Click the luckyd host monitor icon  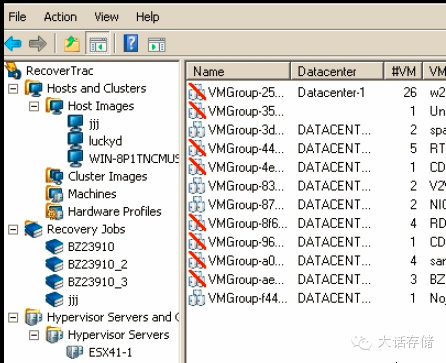click(x=75, y=141)
